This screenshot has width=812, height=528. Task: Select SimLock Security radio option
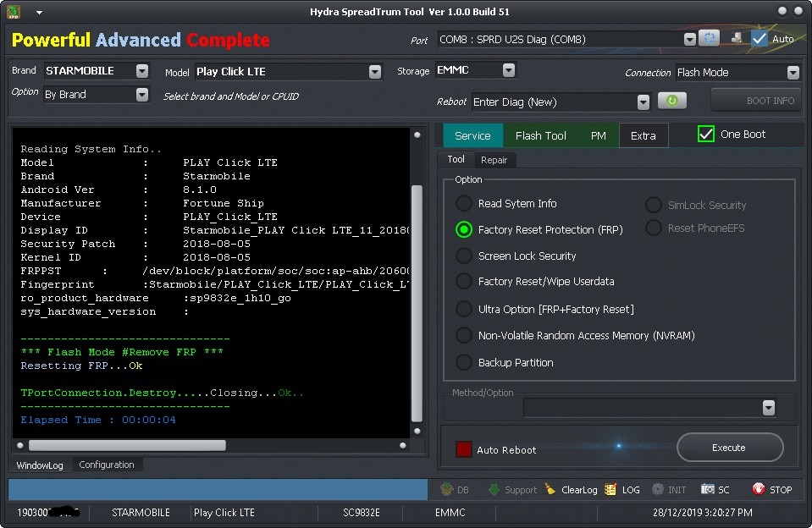coord(654,205)
